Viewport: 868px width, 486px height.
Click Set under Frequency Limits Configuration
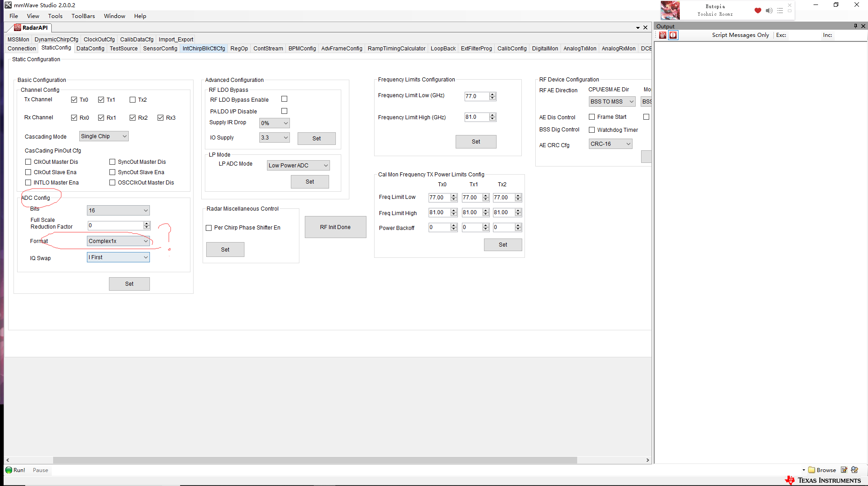pyautogui.click(x=476, y=142)
